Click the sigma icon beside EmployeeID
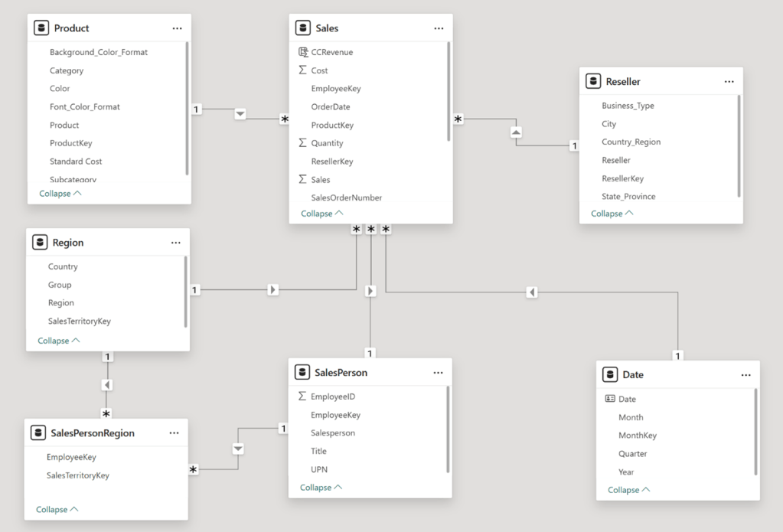This screenshot has width=783, height=532. [x=302, y=397]
